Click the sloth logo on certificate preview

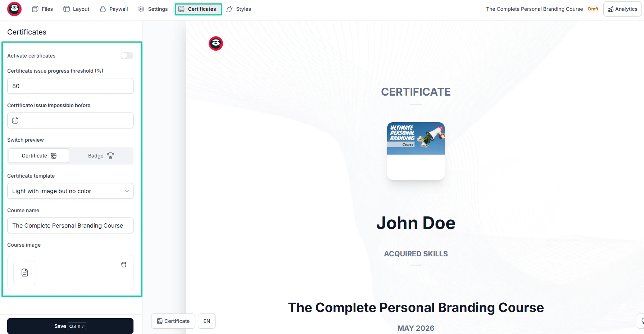click(x=216, y=44)
